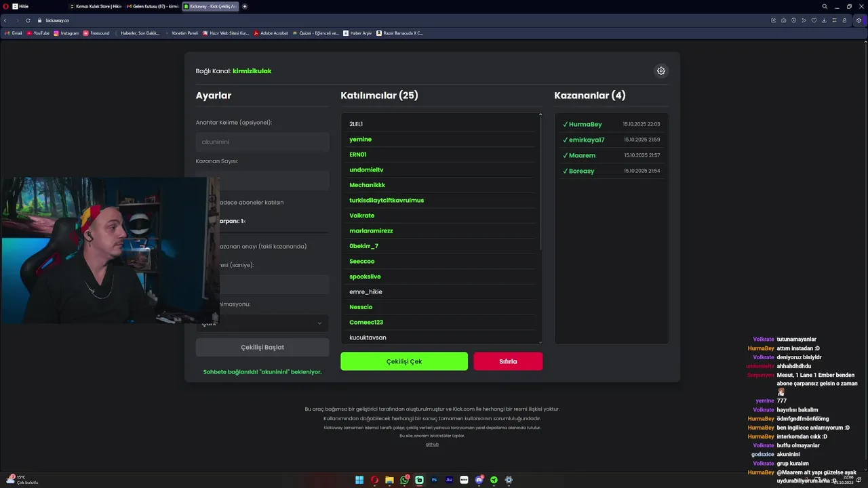Viewport: 868px width, 488px height.
Task: Click the Çekilişi Çek button
Action: (x=404, y=361)
